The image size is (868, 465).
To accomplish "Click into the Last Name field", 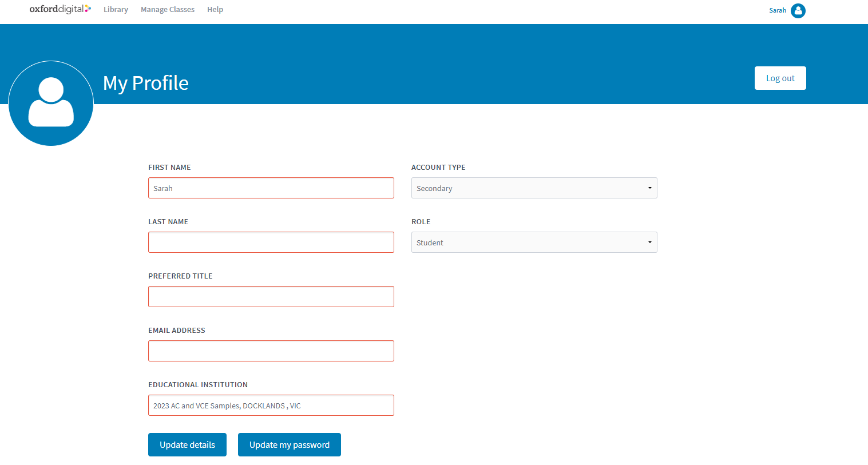I will click(x=271, y=243).
